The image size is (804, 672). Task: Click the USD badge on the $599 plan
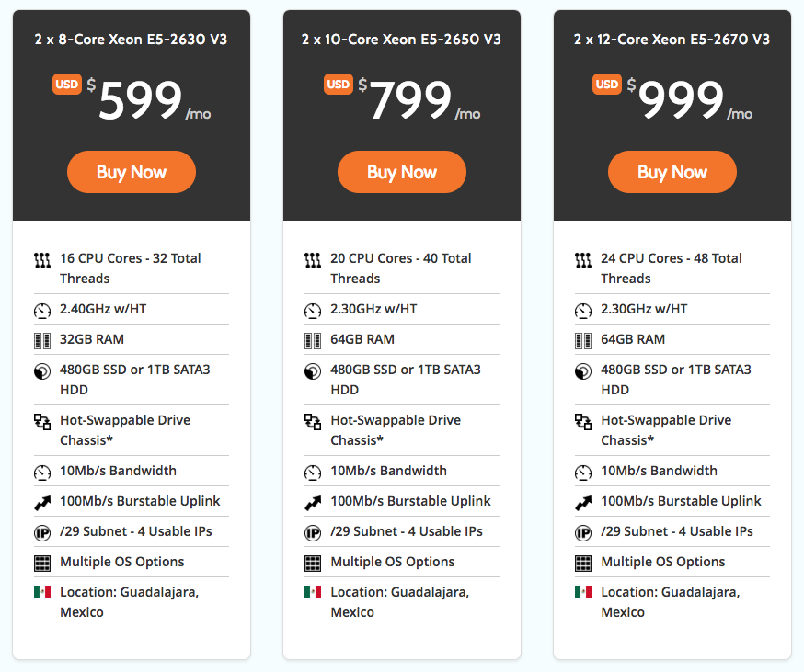pyautogui.click(x=67, y=84)
